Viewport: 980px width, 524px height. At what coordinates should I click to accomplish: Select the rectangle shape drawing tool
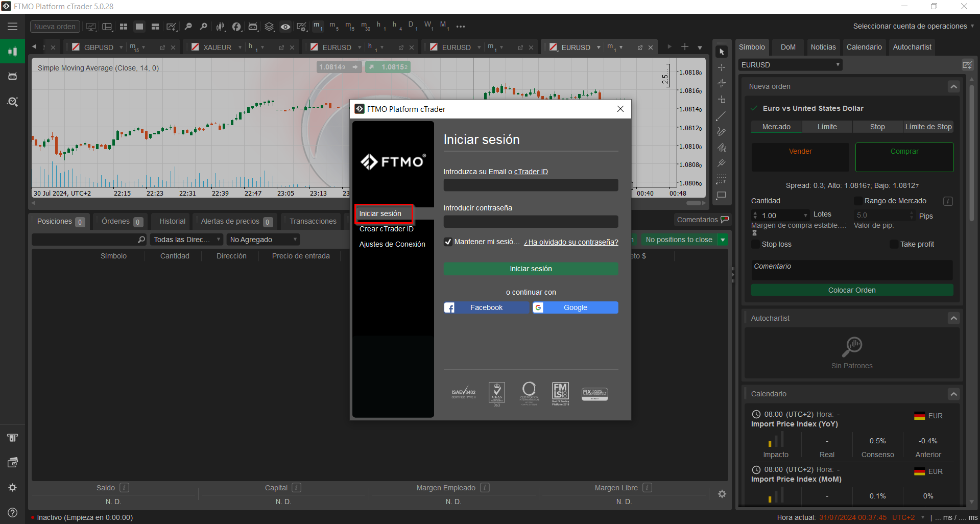point(721,195)
